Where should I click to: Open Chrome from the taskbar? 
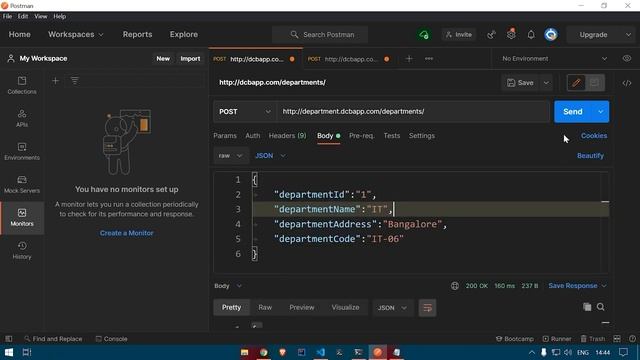pos(264,352)
